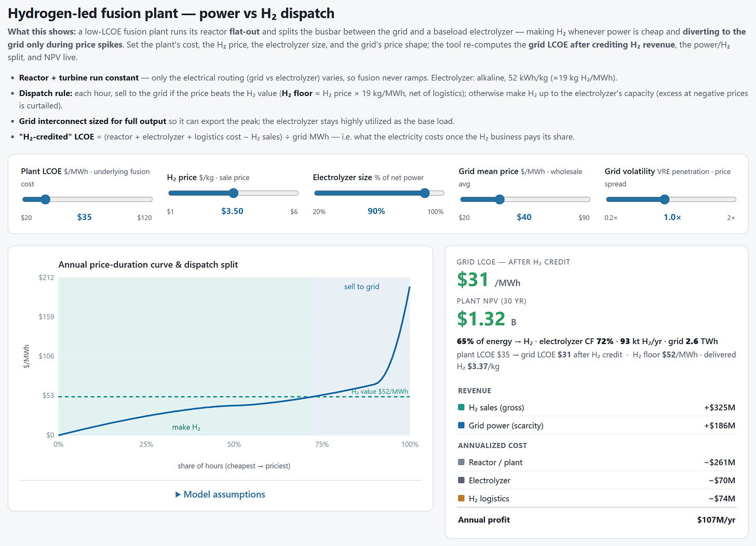Click the teal H₂ sales legend swatch
This screenshot has width=756, height=546.
coord(461,407)
